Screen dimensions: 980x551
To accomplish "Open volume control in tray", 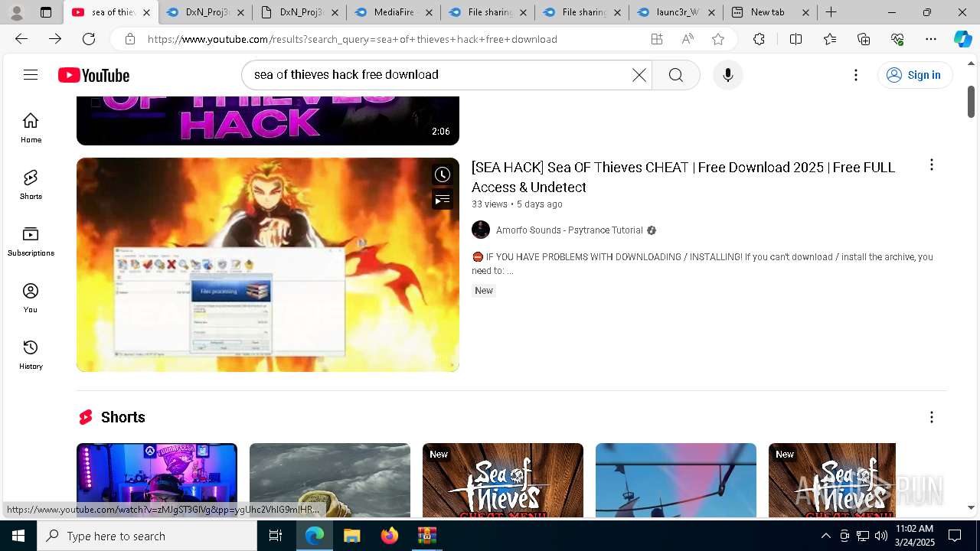I will point(881,536).
